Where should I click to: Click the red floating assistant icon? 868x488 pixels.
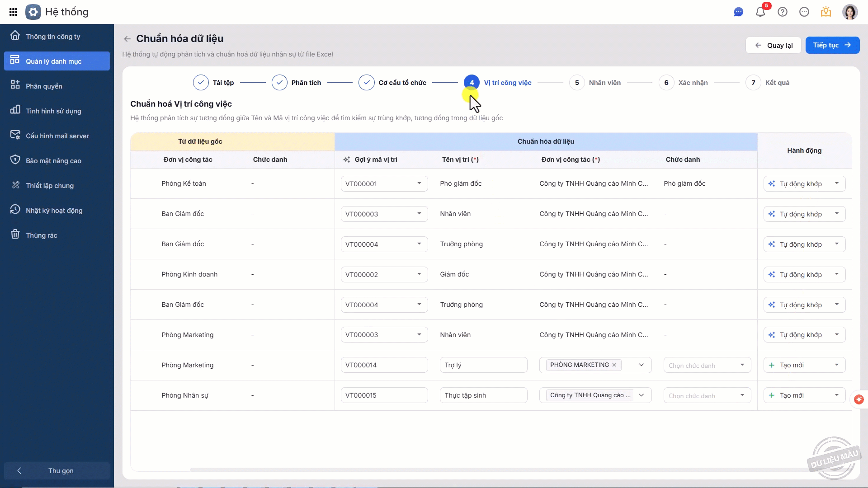[859, 399]
